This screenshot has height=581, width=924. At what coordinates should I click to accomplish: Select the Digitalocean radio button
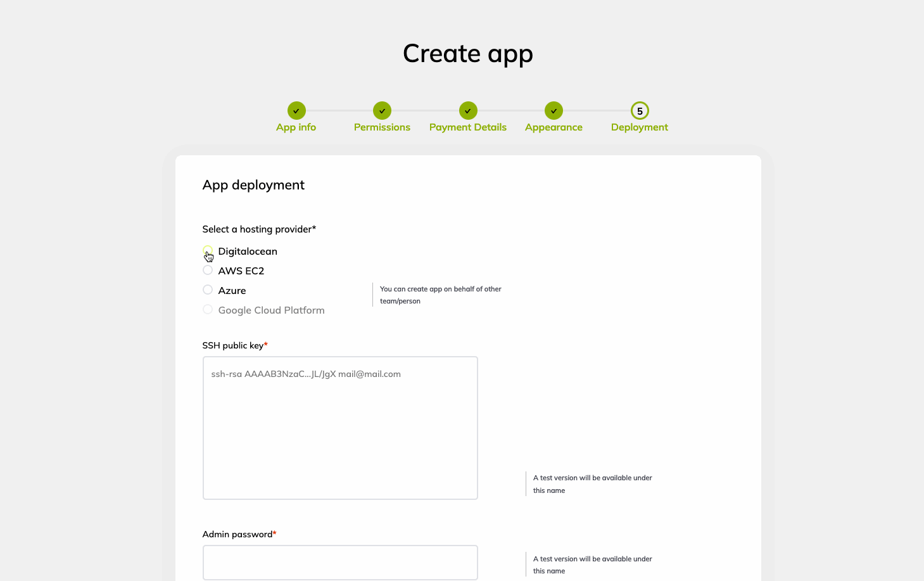208,250
